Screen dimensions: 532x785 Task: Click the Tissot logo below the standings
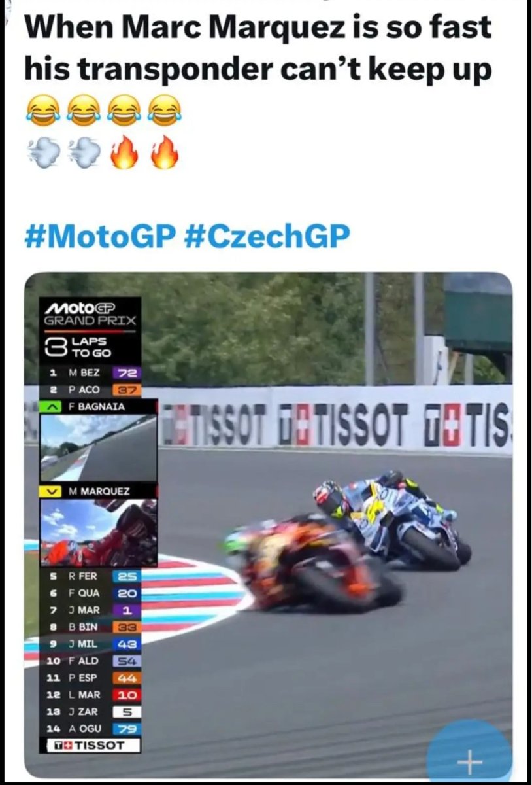[x=94, y=745]
